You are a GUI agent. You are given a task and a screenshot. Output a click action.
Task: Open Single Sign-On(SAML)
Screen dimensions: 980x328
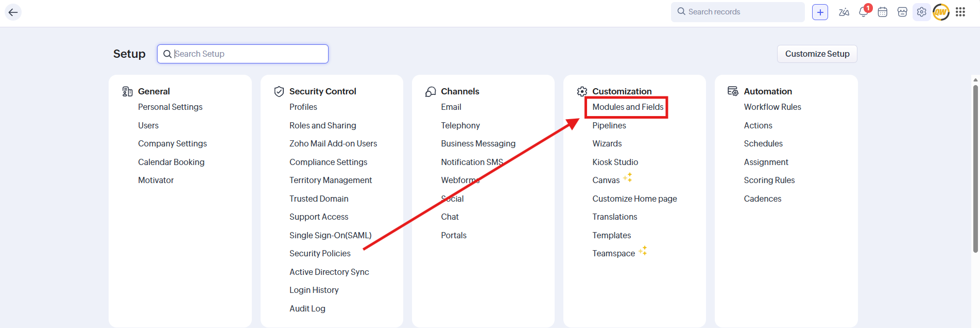[x=331, y=235]
